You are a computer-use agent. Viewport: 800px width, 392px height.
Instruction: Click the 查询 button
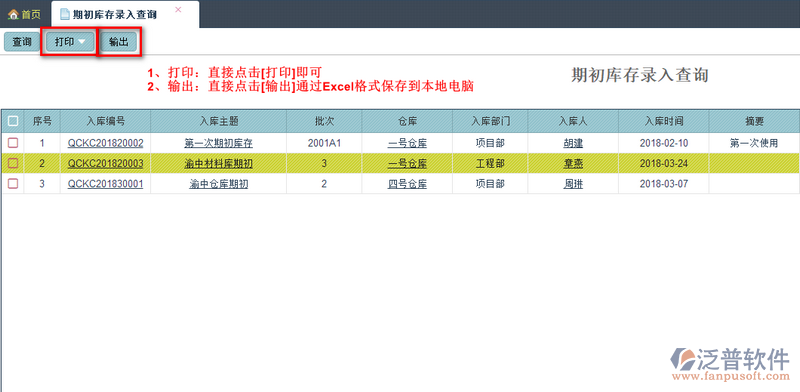point(21,42)
